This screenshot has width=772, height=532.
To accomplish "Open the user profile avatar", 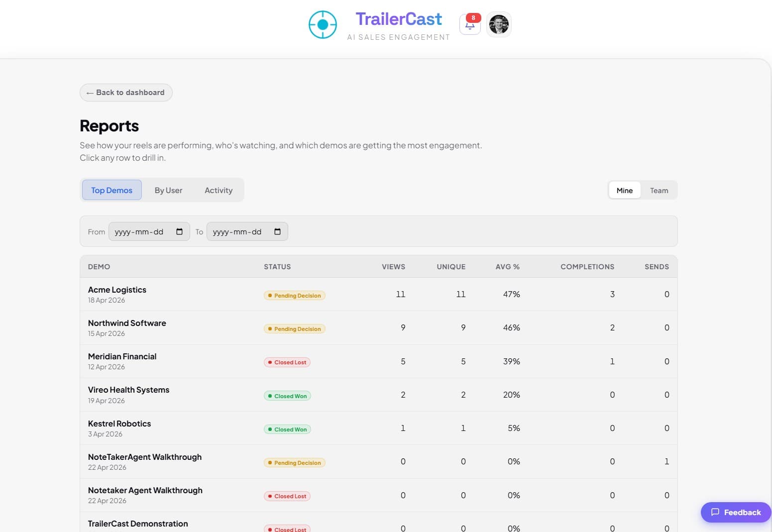I will coord(499,24).
